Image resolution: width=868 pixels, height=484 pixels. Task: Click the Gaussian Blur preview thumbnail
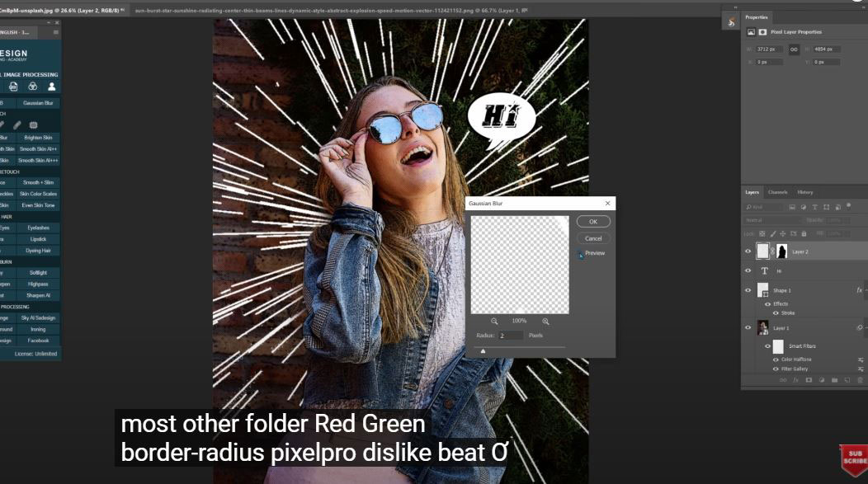click(519, 265)
